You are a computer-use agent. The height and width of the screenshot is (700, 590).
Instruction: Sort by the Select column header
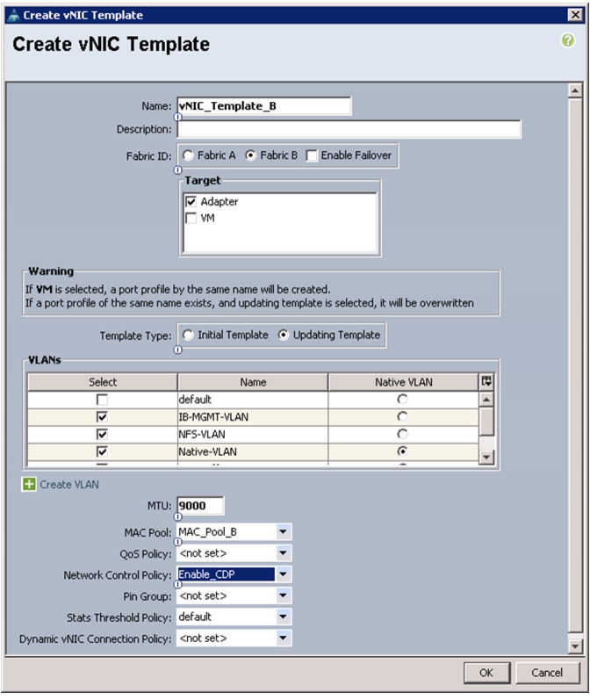pos(103,382)
